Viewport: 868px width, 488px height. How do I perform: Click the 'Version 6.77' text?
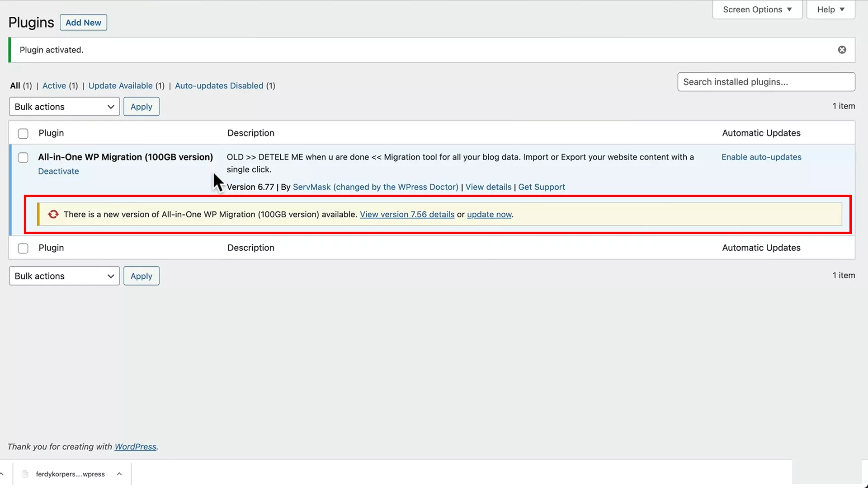[250, 187]
